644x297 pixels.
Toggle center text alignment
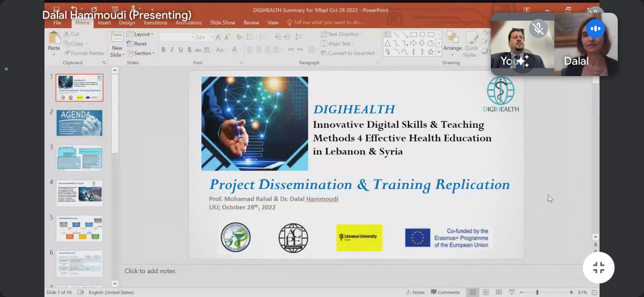[258, 50]
